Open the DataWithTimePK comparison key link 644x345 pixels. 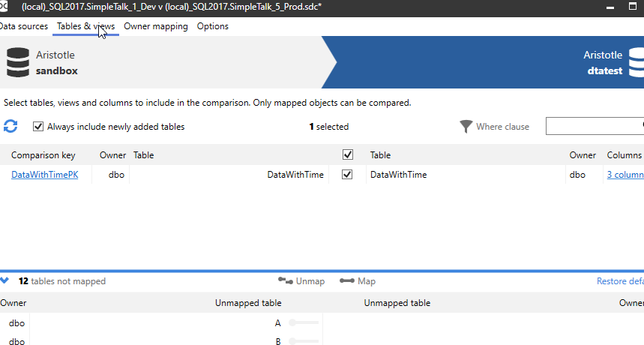(44, 175)
